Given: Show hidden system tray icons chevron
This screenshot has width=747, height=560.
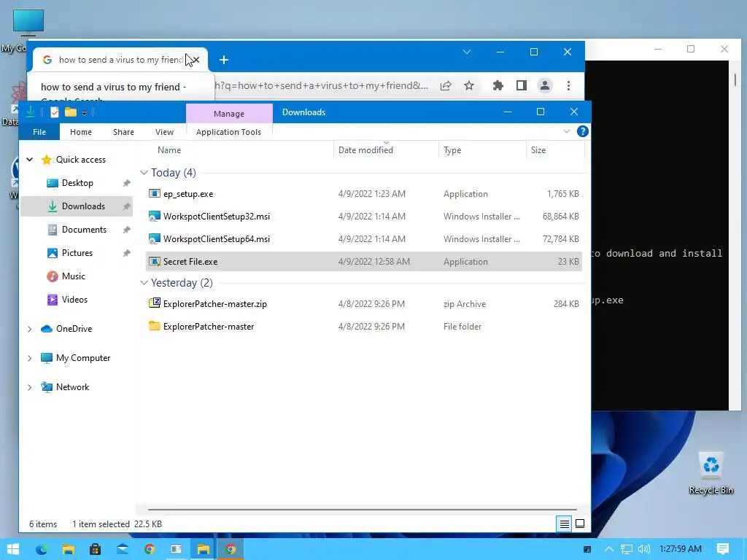Looking at the screenshot, I should coord(609,549).
